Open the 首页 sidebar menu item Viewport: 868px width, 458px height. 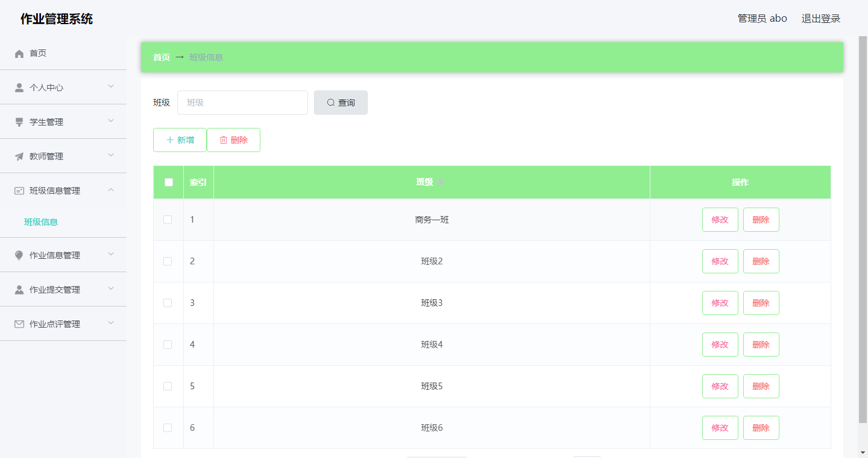(x=63, y=53)
